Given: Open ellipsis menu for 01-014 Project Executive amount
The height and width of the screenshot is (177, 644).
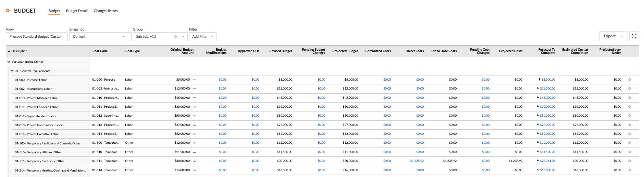Looking at the screenshot, I should pyautogui.click(x=195, y=134).
